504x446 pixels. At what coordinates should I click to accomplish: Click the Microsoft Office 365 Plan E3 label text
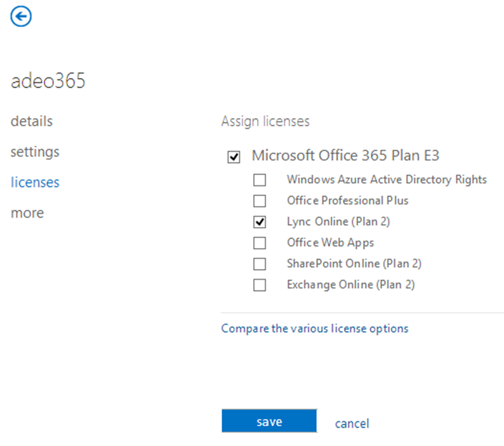(345, 155)
